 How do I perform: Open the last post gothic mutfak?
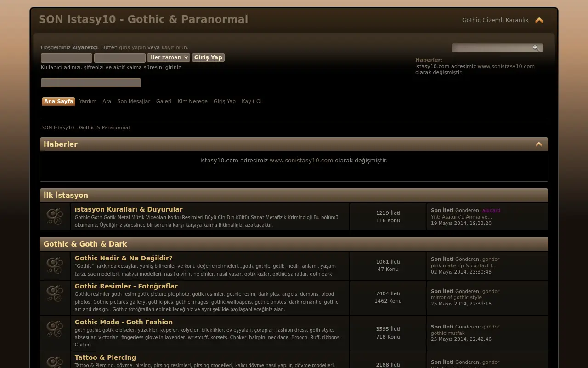[x=448, y=333]
